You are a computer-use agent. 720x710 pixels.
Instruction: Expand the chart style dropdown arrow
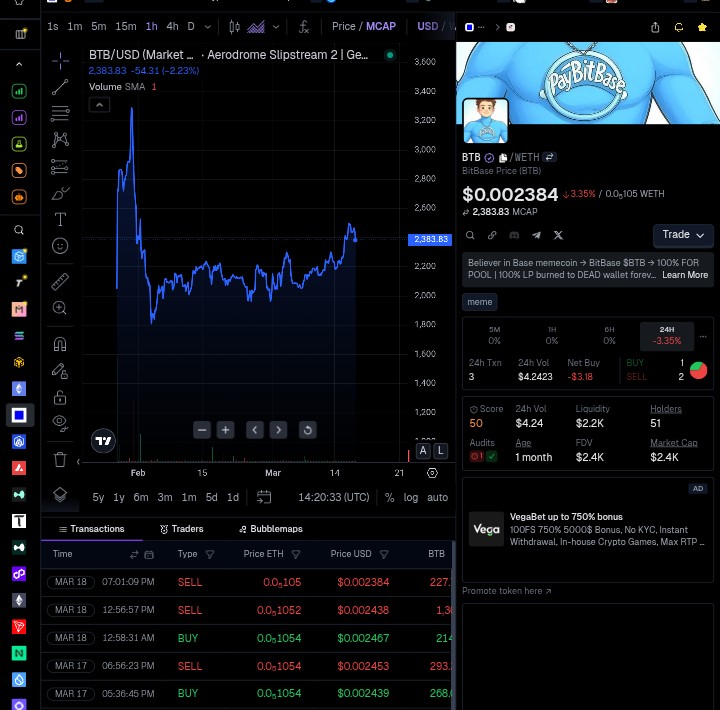pyautogui.click(x=276, y=27)
